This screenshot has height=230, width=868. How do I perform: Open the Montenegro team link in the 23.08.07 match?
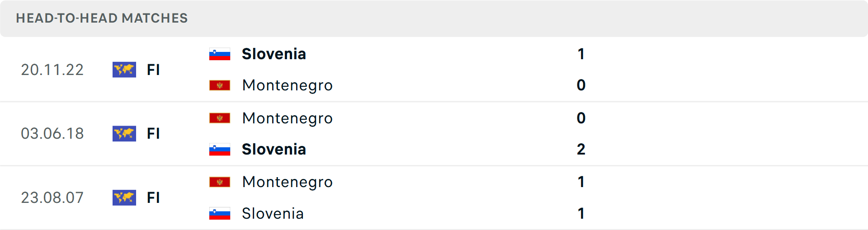point(288,182)
